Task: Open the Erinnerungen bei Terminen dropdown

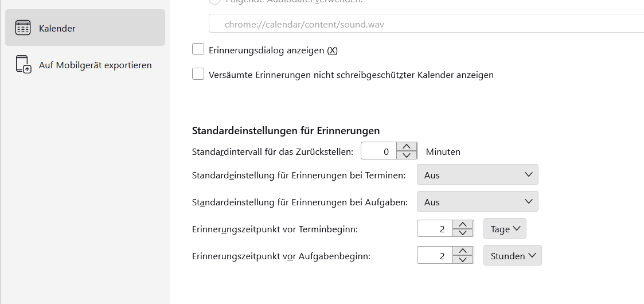Action: click(477, 175)
